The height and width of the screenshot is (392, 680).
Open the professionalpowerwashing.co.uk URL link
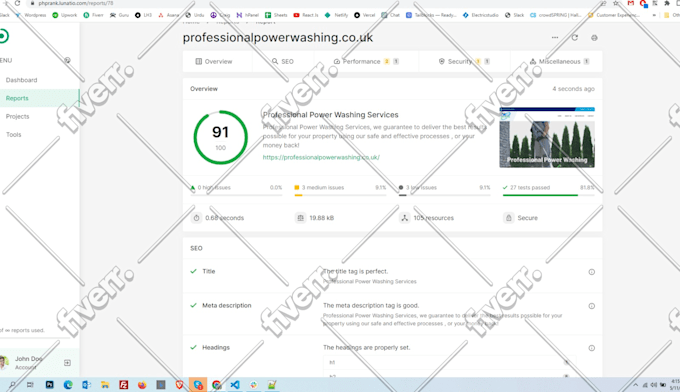pos(321,157)
